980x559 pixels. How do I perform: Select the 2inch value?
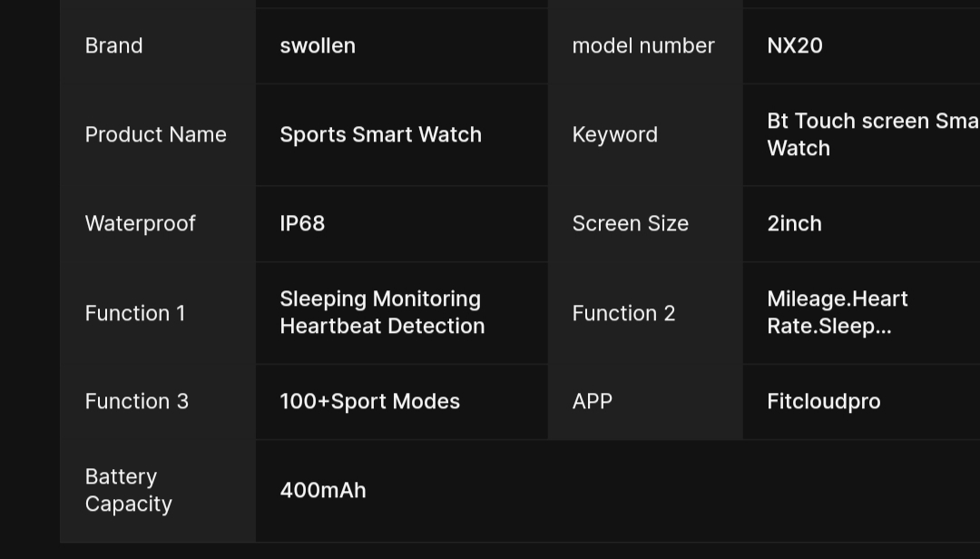(x=794, y=223)
